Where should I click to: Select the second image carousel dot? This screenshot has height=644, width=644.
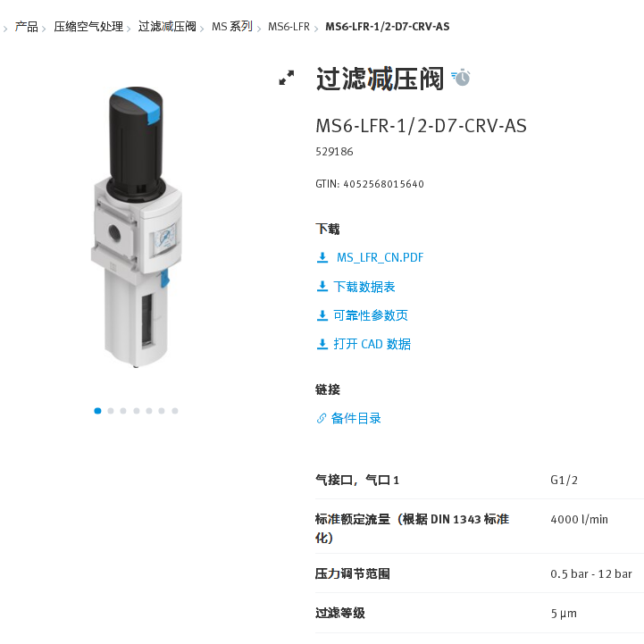click(111, 411)
